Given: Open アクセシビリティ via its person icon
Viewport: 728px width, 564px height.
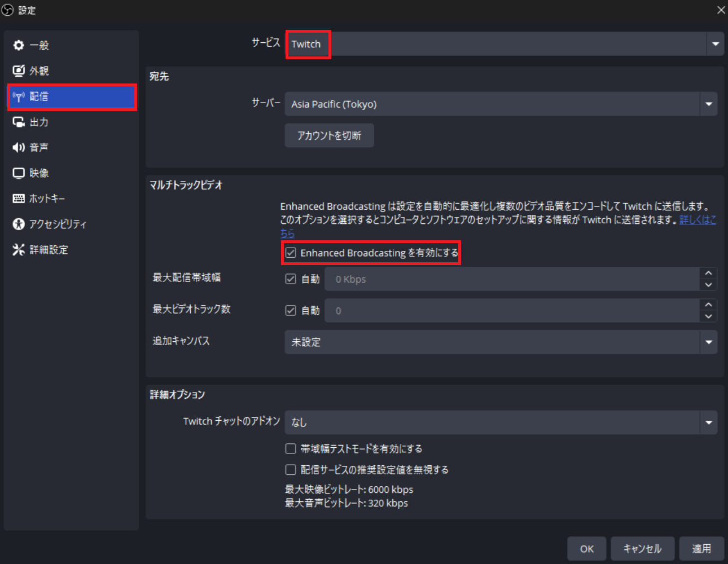Looking at the screenshot, I should click(x=19, y=224).
